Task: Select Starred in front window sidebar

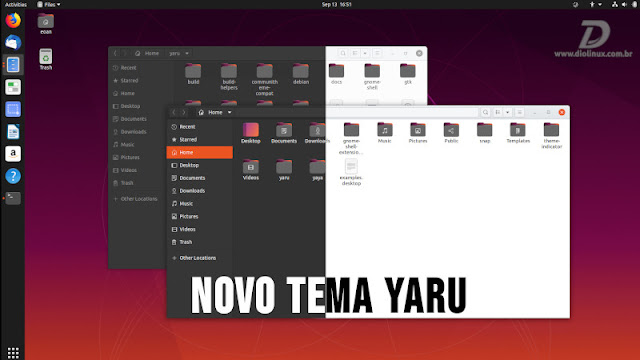Action: click(x=200, y=140)
